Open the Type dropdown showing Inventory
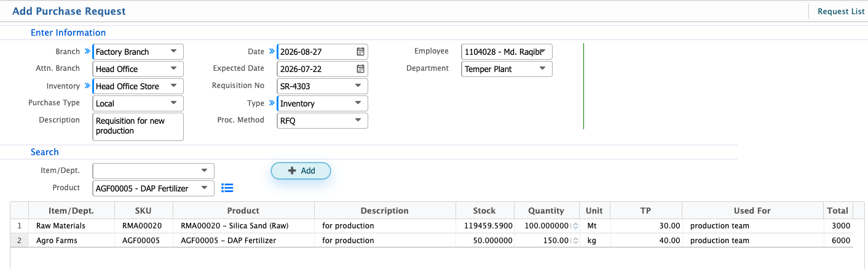 tap(358, 103)
